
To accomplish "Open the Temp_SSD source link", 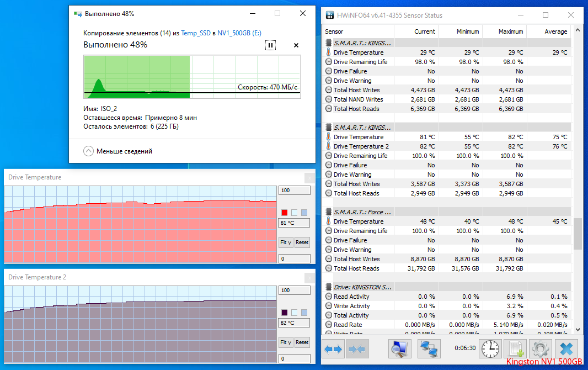I will pyautogui.click(x=196, y=33).
